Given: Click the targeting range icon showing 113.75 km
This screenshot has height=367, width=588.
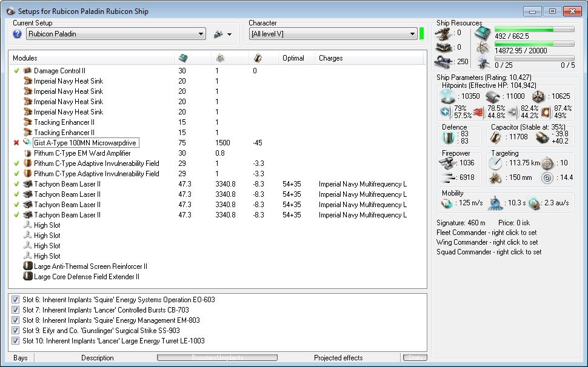Looking at the screenshot, I should 495,164.
